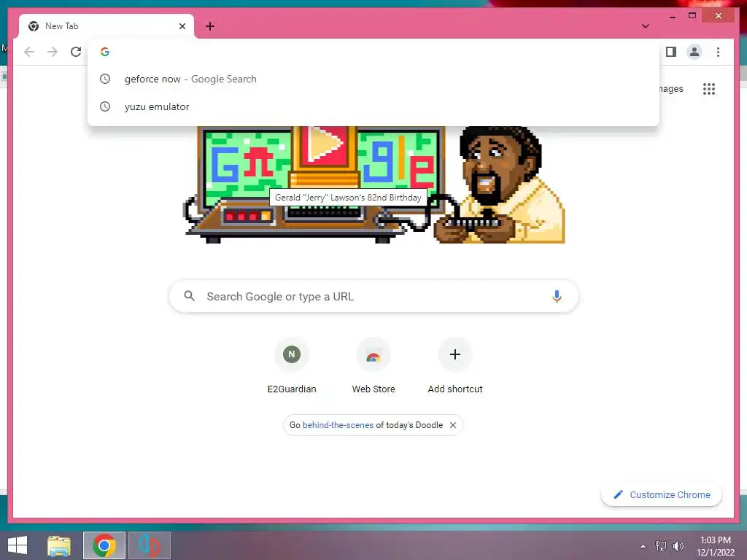This screenshot has height=560, width=747.
Task: Open the 'behind-the-scenes' link
Action: 338,425
